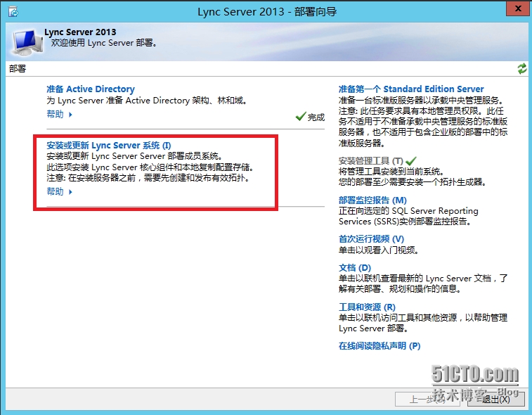532x415 pixels.
Task: Open 在线阅读隐私声明 (P) link
Action: coord(379,346)
